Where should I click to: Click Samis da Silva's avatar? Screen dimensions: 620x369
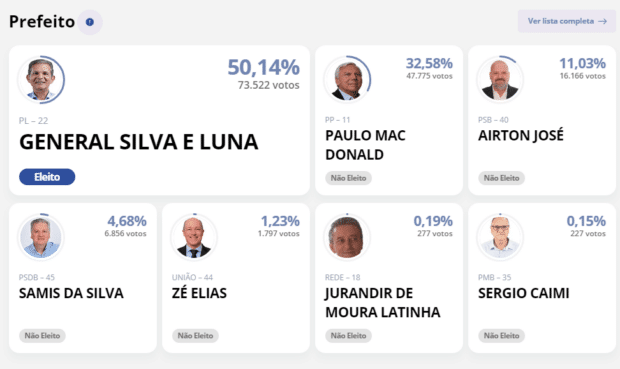(x=41, y=237)
